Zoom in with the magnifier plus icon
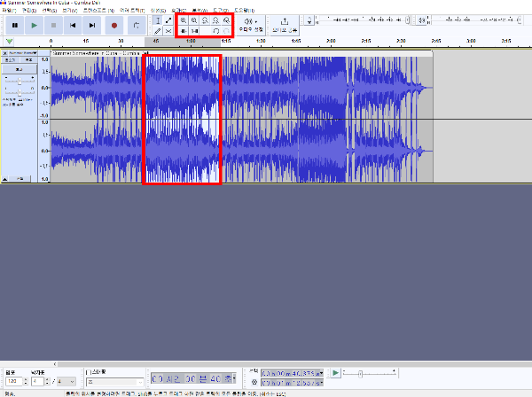 [x=184, y=20]
